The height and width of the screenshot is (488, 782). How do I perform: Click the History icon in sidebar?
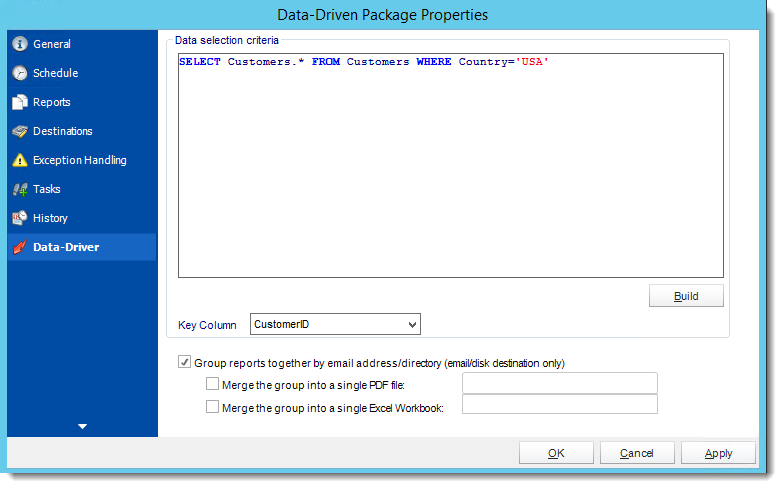pyautogui.click(x=20, y=218)
